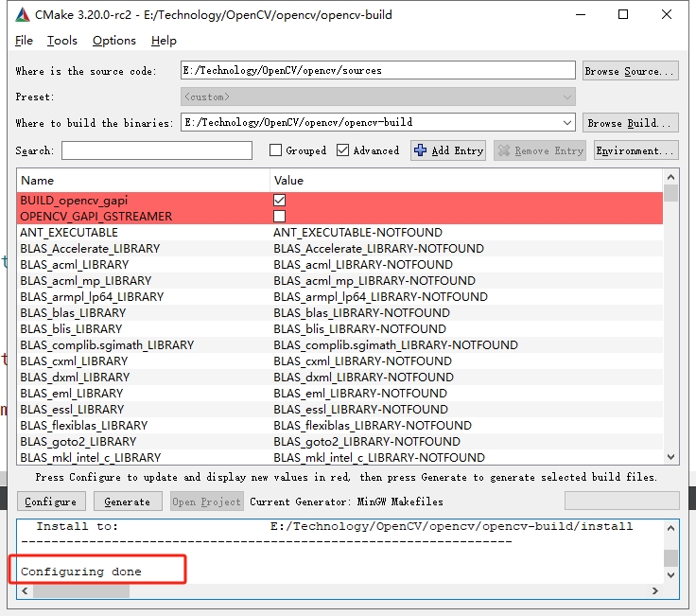
Task: Click the Open Project button
Action: (x=207, y=502)
